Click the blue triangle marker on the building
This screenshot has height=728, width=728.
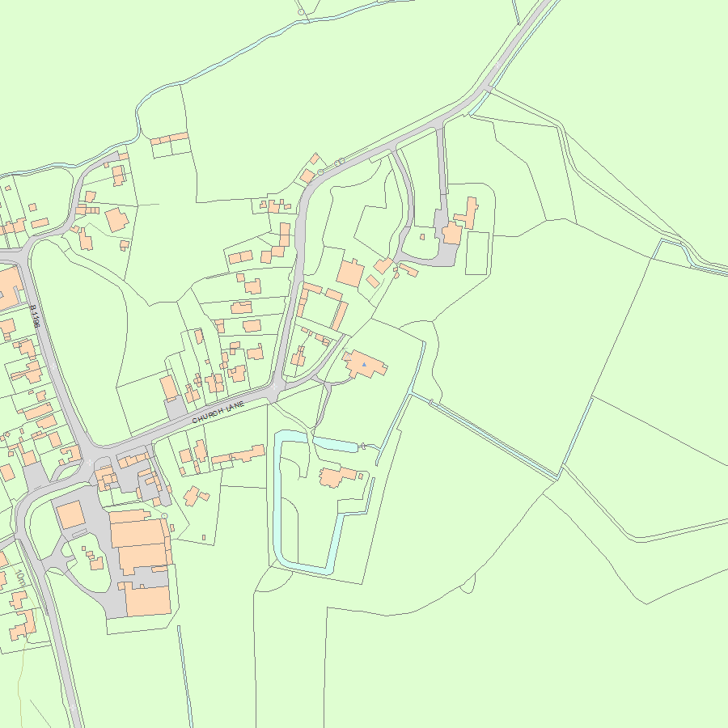click(x=365, y=365)
